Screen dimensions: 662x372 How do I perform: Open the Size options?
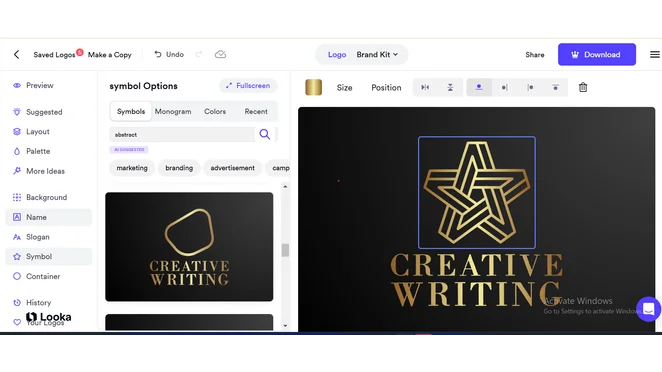tap(345, 87)
